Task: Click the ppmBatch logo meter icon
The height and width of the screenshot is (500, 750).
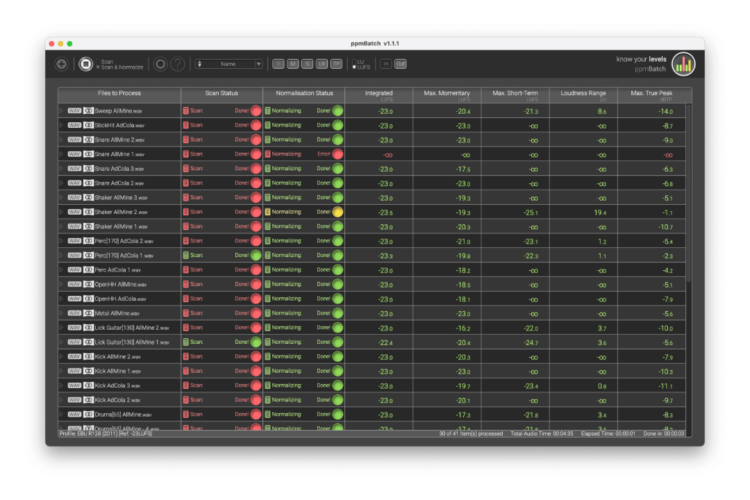Action: click(x=684, y=64)
